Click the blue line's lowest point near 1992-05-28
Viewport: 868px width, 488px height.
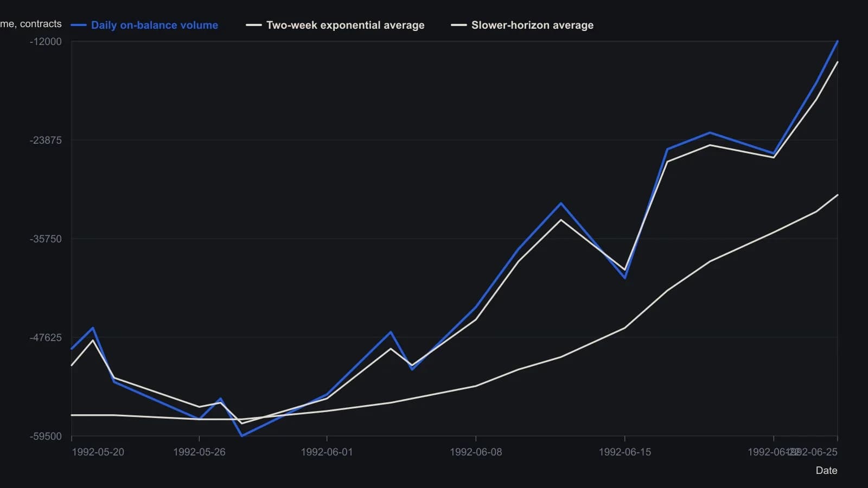(242, 435)
